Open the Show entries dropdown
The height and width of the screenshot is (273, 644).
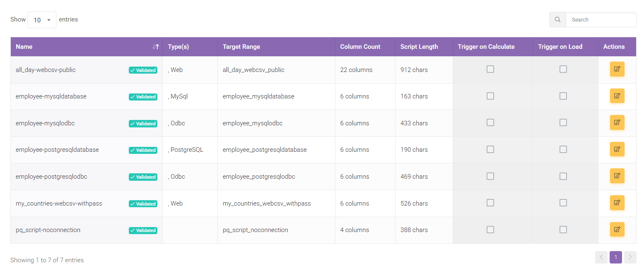tap(41, 19)
